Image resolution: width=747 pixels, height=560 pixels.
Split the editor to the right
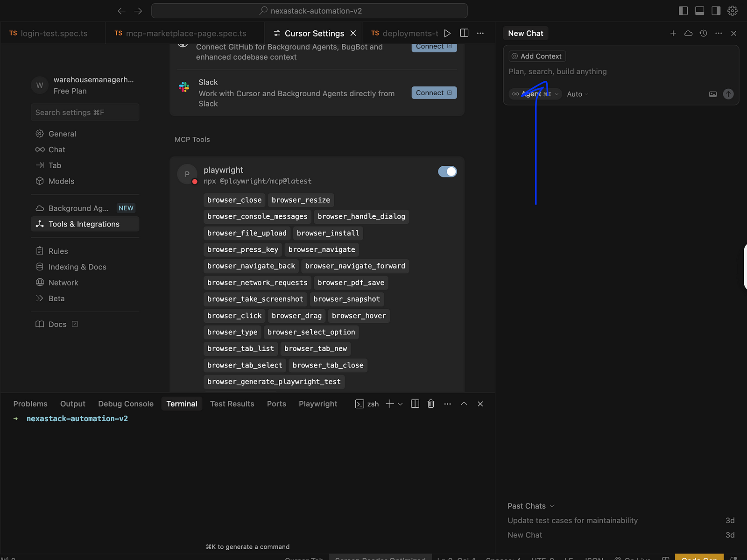(464, 33)
